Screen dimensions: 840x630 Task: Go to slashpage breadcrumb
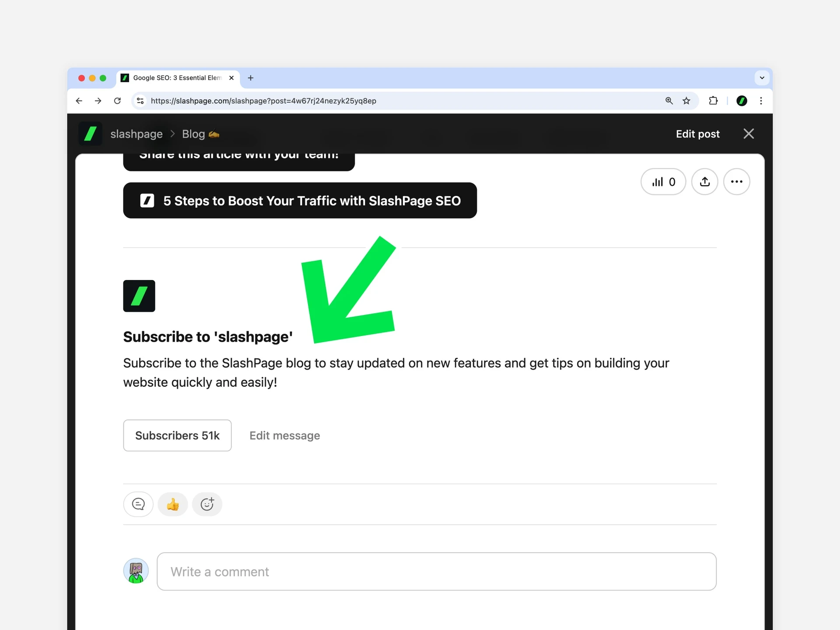pos(136,134)
